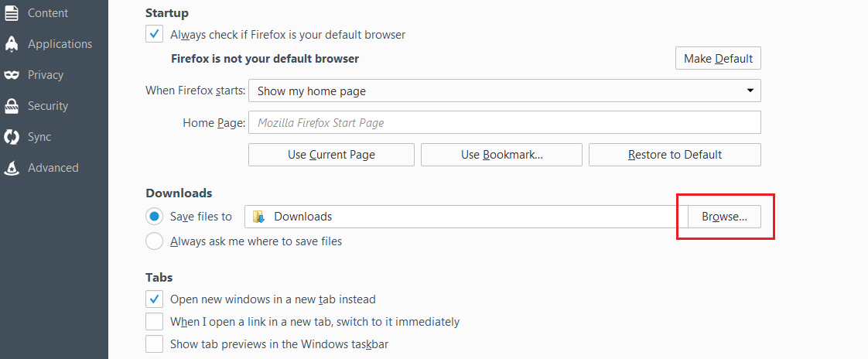Open the When Firefox starts dropdown
The width and height of the screenshot is (868, 359).
click(x=504, y=91)
